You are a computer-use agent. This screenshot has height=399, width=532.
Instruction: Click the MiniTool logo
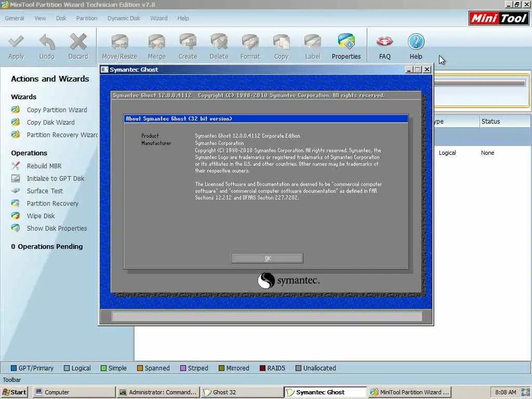pyautogui.click(x=498, y=18)
